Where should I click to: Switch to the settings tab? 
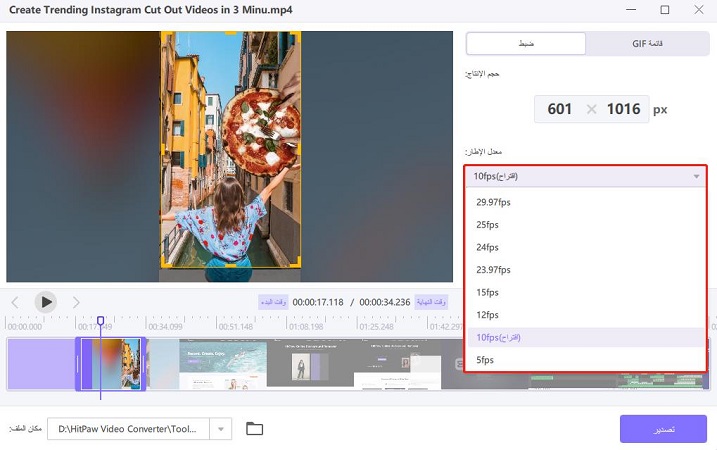pyautogui.click(x=526, y=43)
